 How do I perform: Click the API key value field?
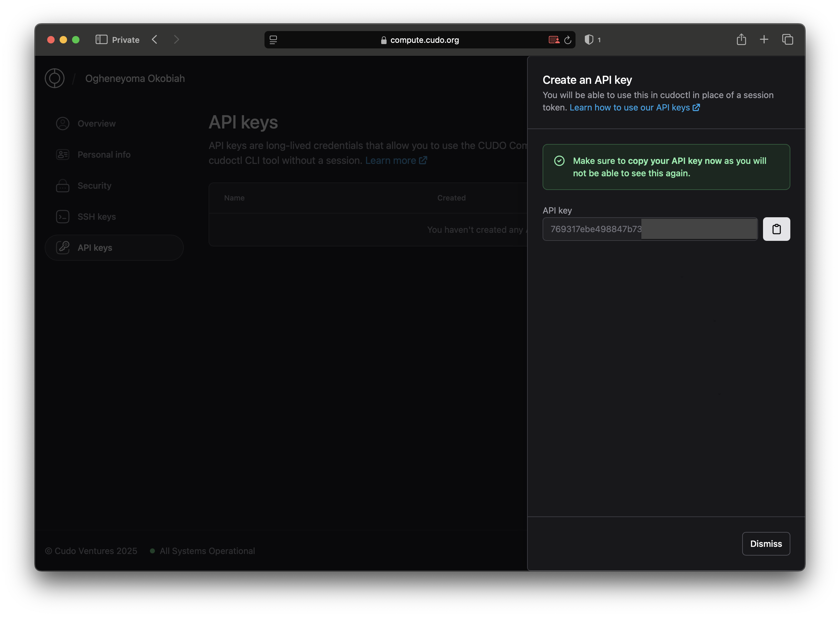(x=650, y=229)
